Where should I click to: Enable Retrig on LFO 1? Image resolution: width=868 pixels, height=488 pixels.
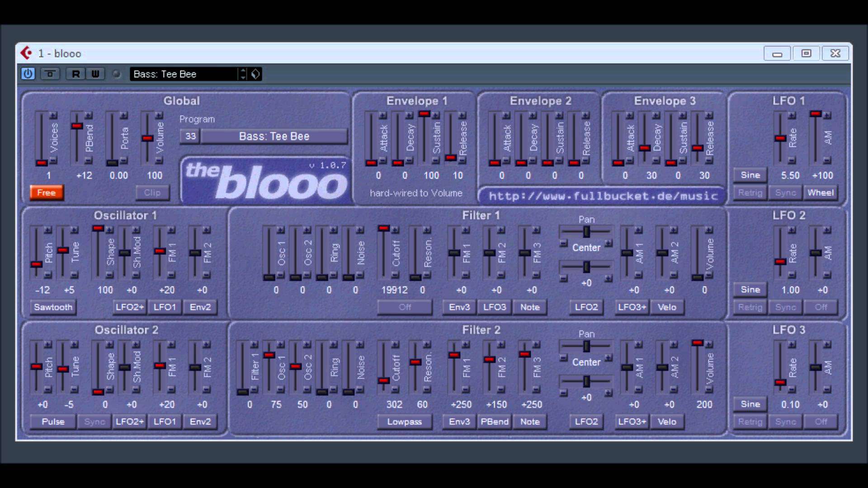750,192
